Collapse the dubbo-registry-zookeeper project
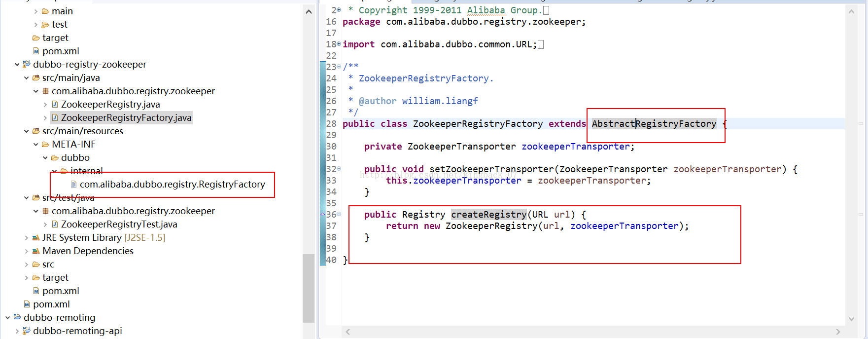868x339 pixels. [17, 64]
